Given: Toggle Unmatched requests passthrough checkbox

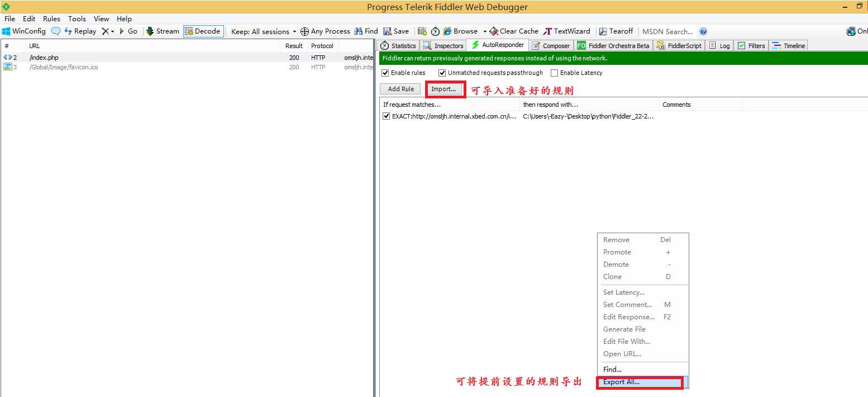Looking at the screenshot, I should (x=442, y=73).
